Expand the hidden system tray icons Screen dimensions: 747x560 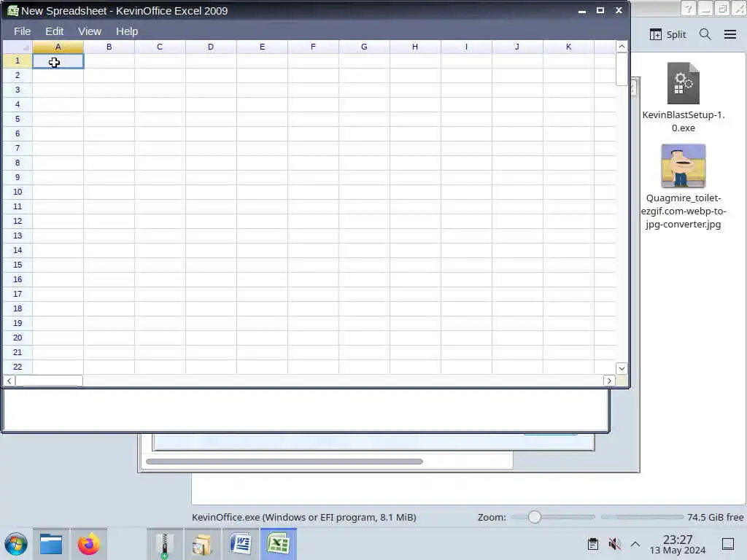(635, 544)
